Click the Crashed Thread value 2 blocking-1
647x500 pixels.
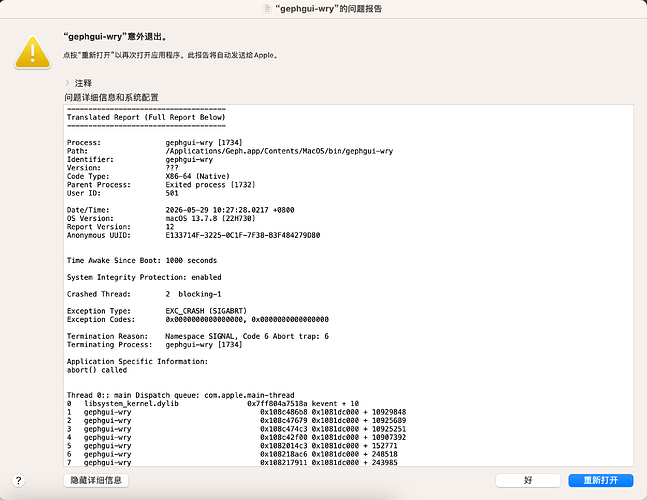194,294
